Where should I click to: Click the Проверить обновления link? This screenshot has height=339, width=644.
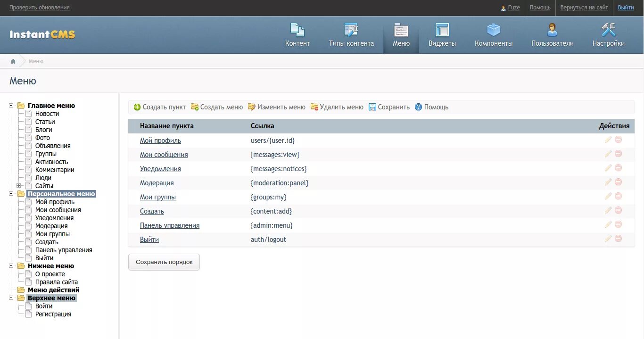(40, 8)
